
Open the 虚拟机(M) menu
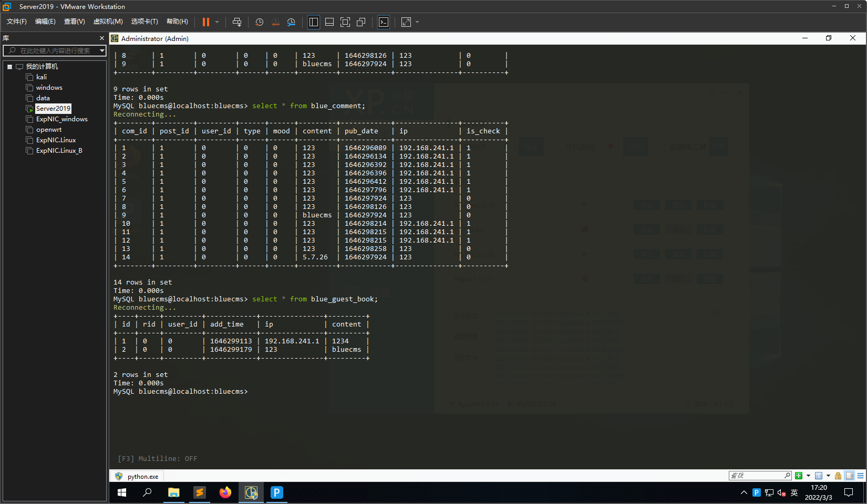(108, 22)
